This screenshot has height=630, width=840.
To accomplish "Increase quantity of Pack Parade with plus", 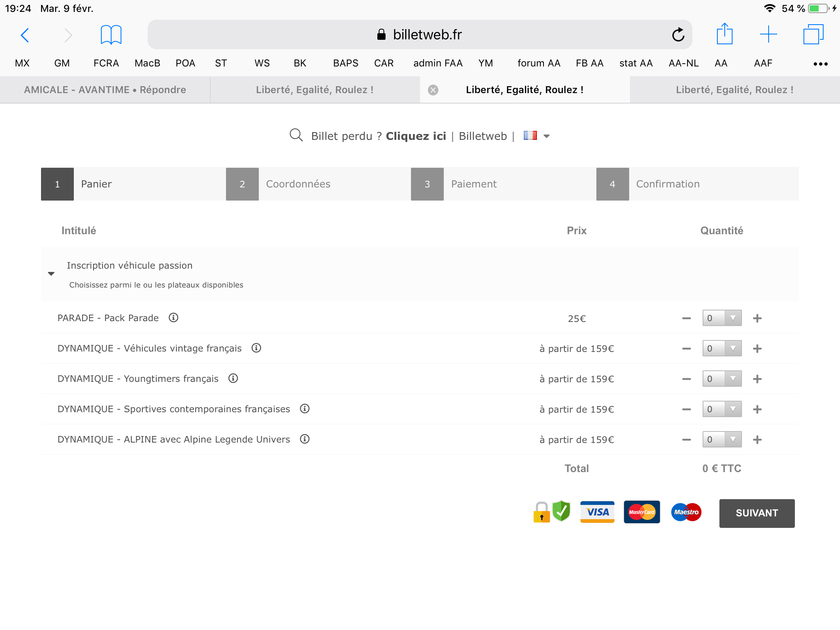I will (x=757, y=318).
